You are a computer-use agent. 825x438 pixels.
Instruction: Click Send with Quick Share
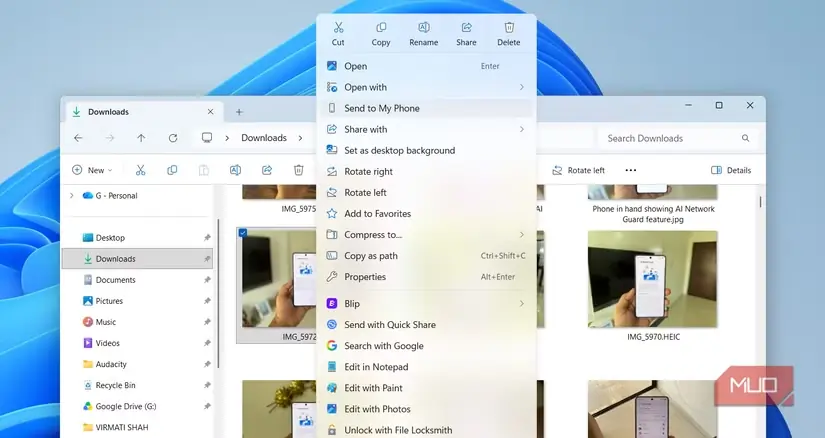click(426, 324)
